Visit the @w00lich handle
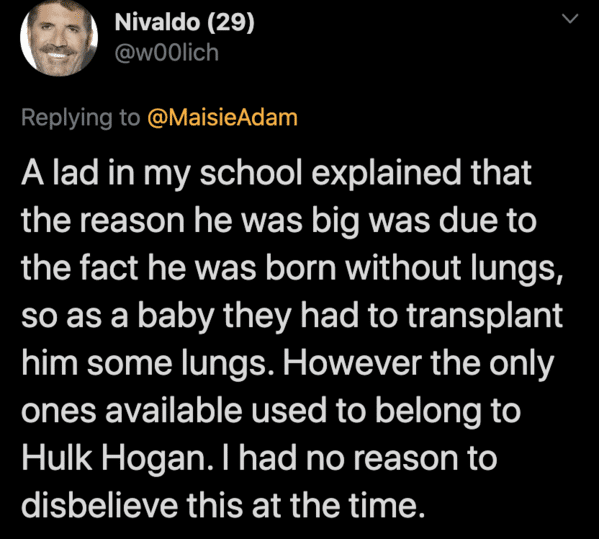Viewport: 599px width, 539px height. (167, 53)
